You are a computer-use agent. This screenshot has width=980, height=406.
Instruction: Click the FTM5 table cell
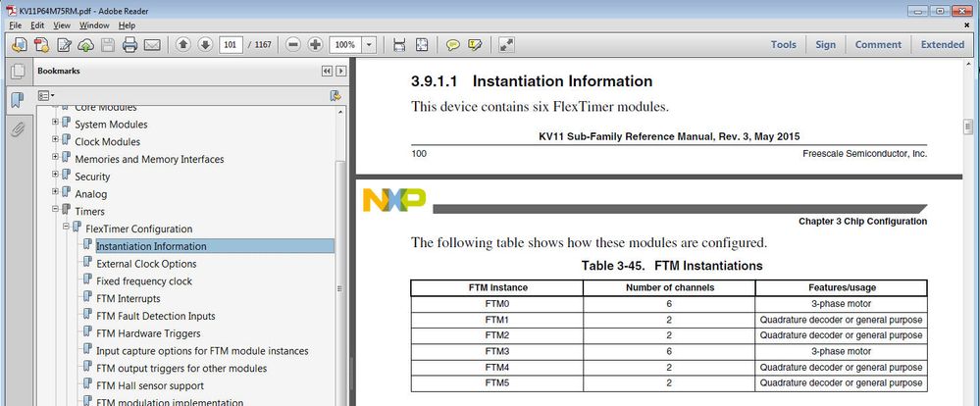497,382
